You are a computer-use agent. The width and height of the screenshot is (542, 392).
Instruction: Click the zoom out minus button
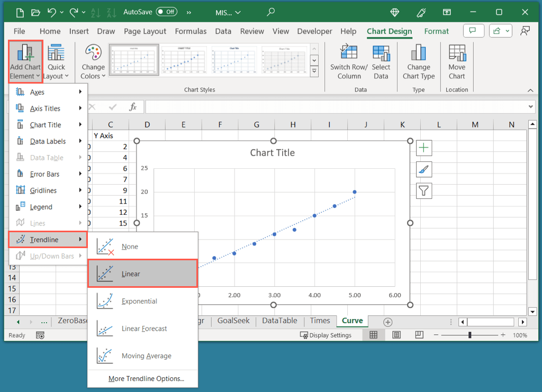tap(436, 335)
